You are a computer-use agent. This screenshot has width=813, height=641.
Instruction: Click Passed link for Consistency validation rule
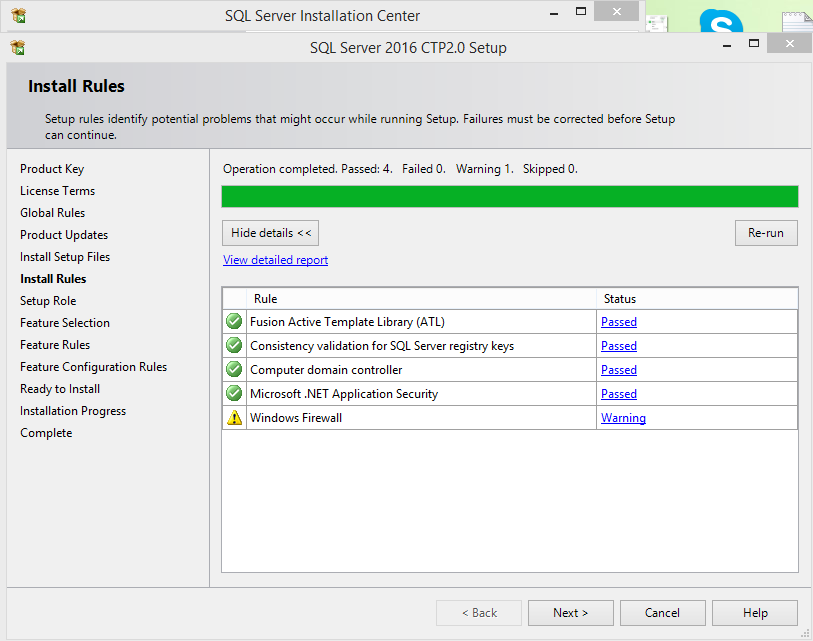click(x=619, y=346)
